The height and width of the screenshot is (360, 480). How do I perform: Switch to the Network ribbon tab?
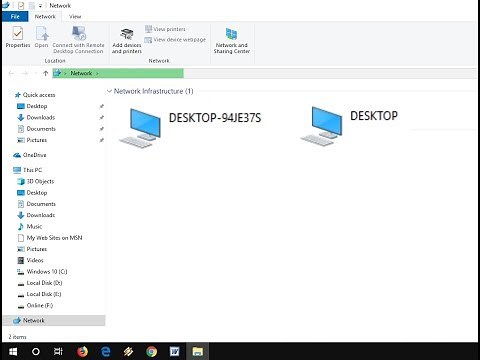45,16
